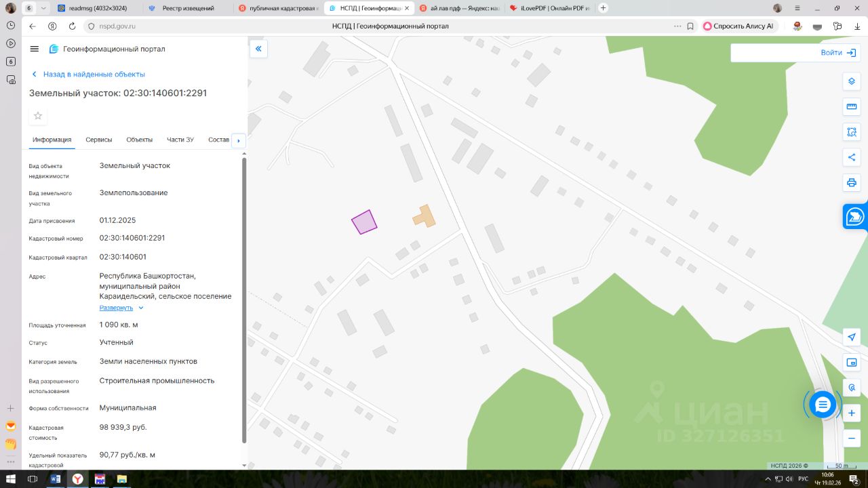Open browser downloads
The image size is (868, 488).
857,26
